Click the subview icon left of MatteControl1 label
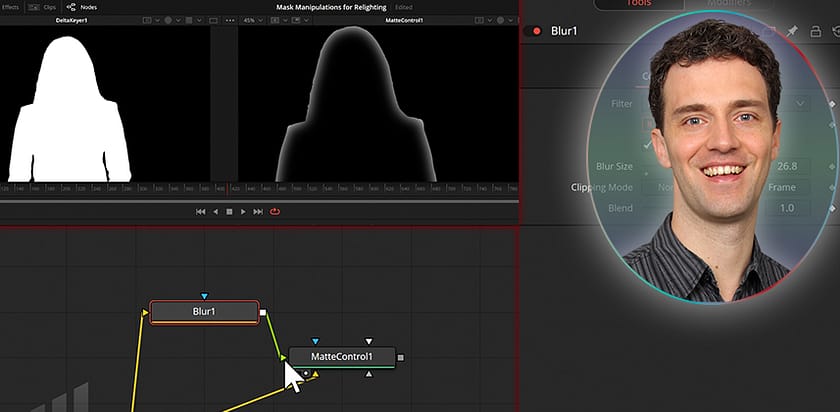Viewport: 840px width, 412px height. (x=296, y=20)
